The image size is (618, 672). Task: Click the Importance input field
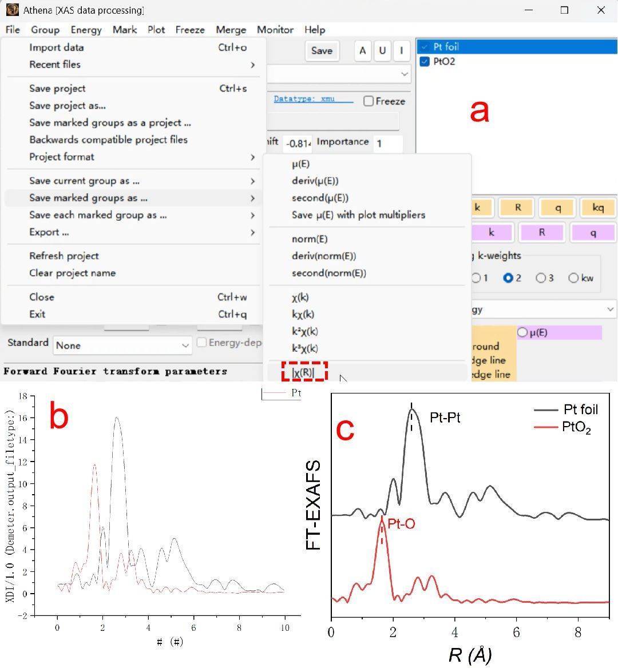[x=388, y=143]
